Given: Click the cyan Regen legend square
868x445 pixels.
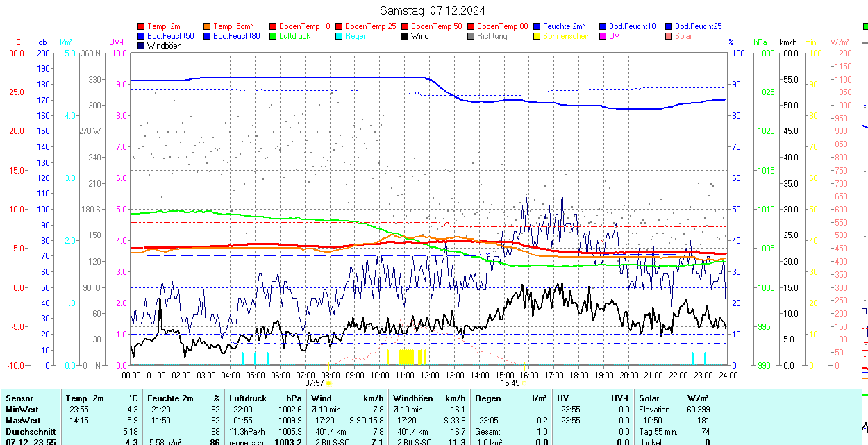Looking at the screenshot, I should (340, 36).
